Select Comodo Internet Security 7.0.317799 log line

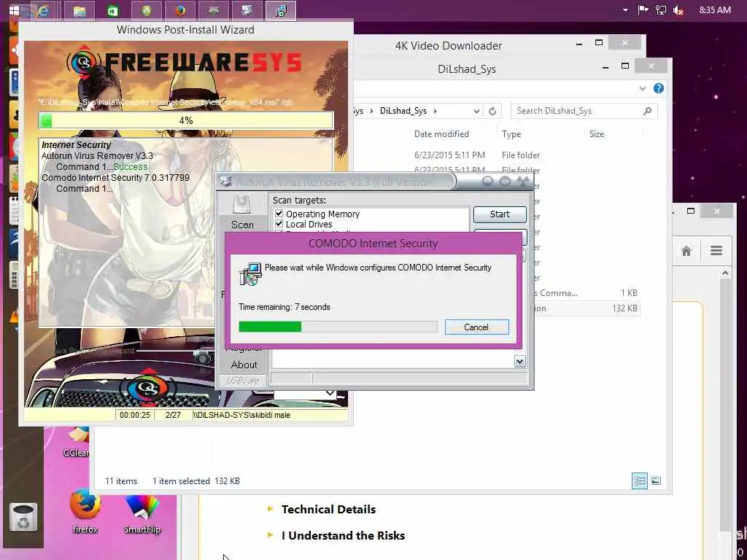[115, 178]
